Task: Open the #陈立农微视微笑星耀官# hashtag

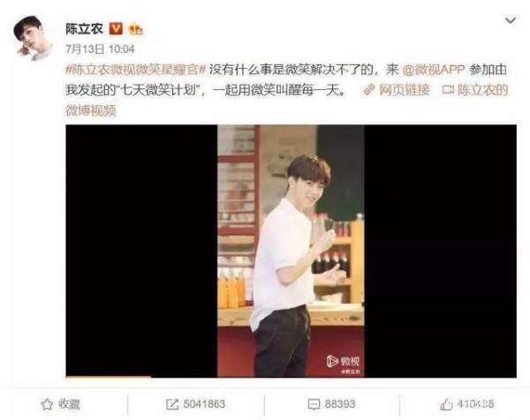Action: [135, 70]
